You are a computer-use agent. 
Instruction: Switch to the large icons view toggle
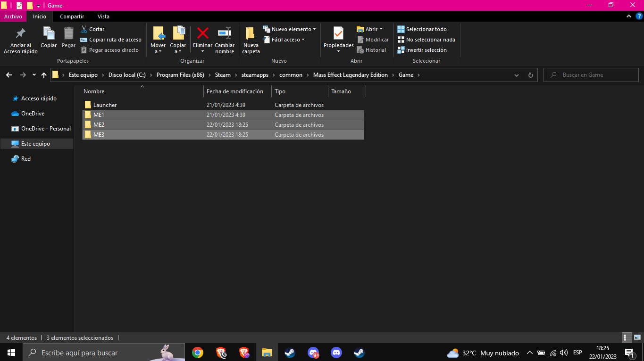(x=637, y=337)
